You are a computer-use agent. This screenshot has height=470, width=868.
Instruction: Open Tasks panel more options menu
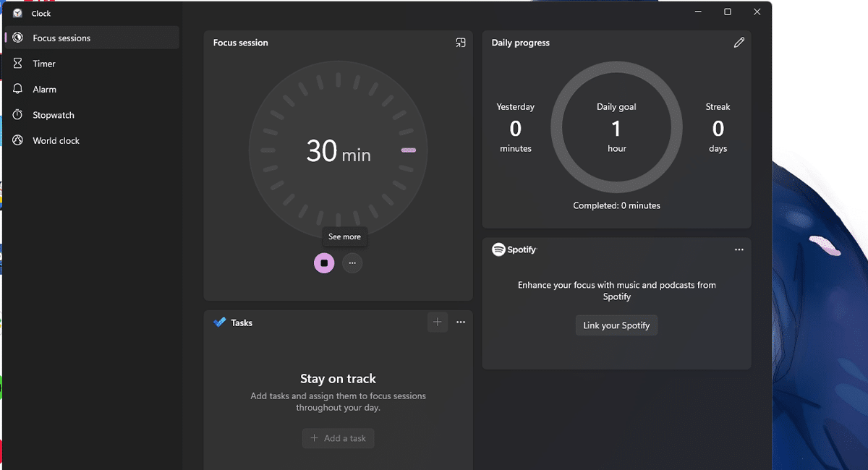(461, 322)
